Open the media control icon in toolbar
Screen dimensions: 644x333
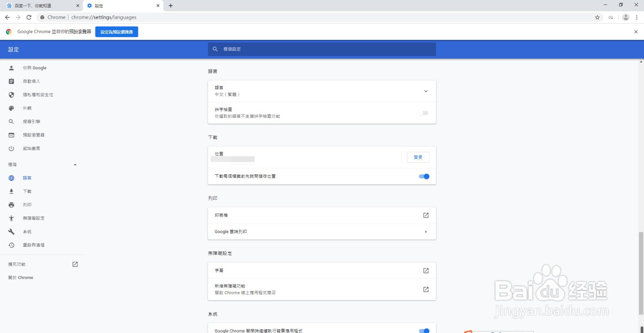tap(611, 17)
